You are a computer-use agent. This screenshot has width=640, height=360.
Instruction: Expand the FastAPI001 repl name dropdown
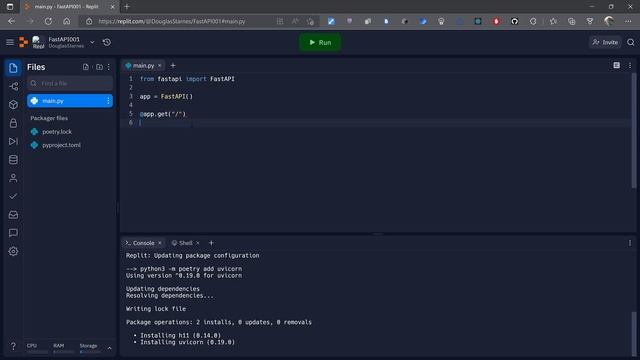(92, 42)
